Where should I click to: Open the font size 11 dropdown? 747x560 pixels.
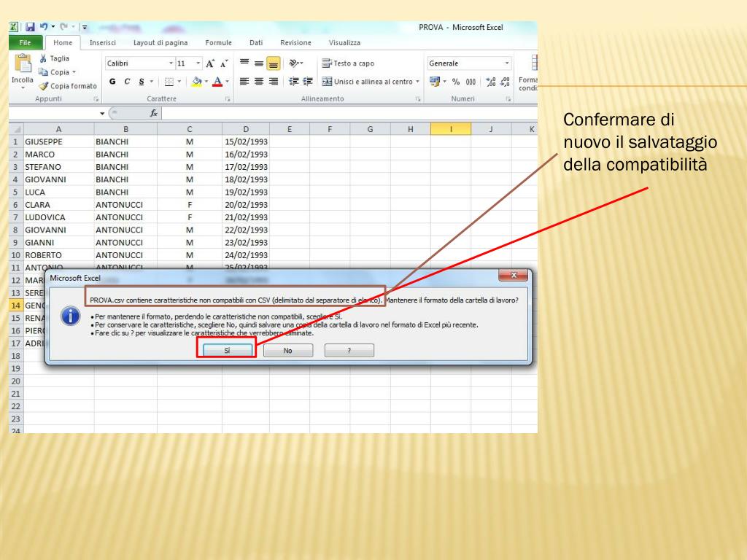tap(198, 63)
